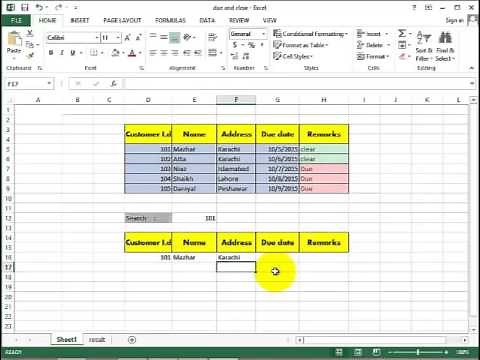Viewport: 480px width, 360px height.
Task: Switch to the REVIEW tab
Action: pyautogui.click(x=239, y=20)
